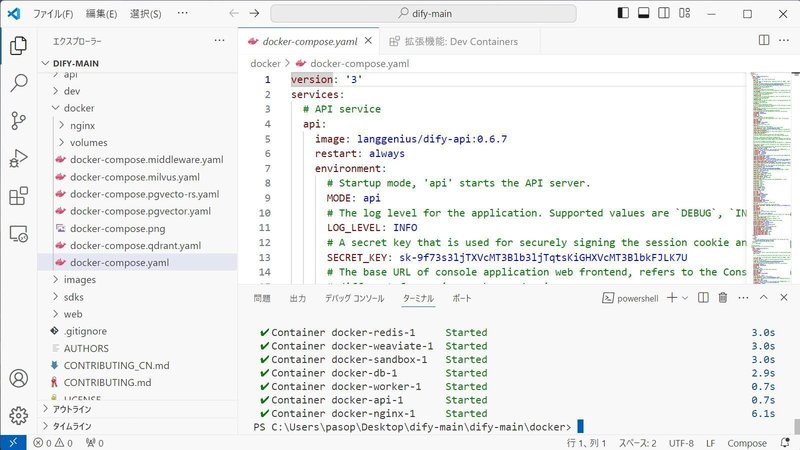The image size is (800, 450).
Task: Open Source Control view icon
Action: (x=18, y=120)
